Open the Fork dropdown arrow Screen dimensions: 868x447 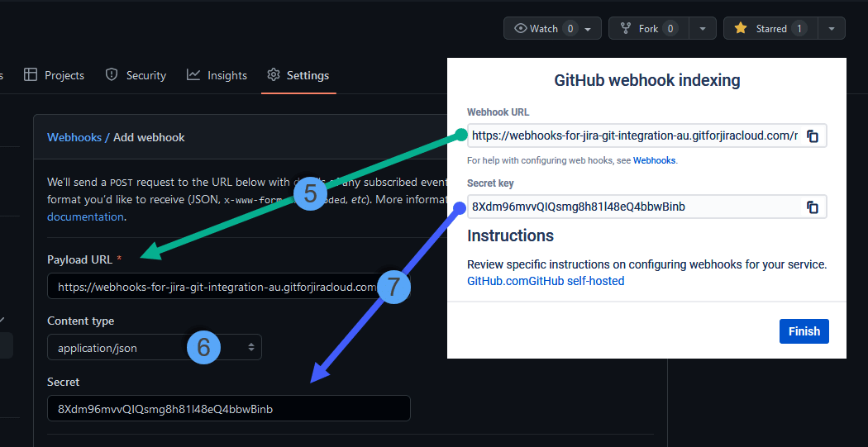point(702,29)
